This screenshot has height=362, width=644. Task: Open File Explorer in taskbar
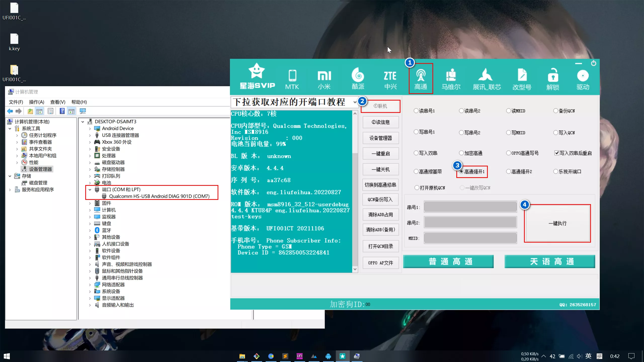(242, 356)
